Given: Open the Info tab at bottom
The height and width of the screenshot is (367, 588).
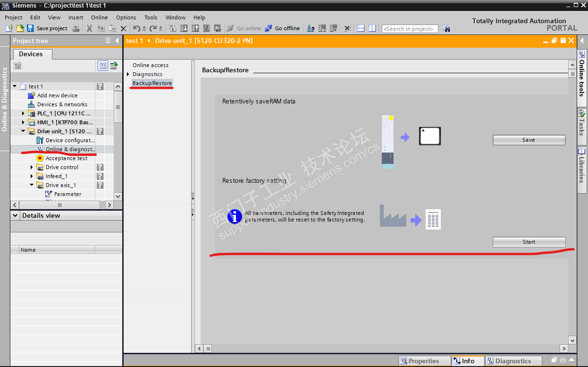Looking at the screenshot, I should tap(467, 361).
